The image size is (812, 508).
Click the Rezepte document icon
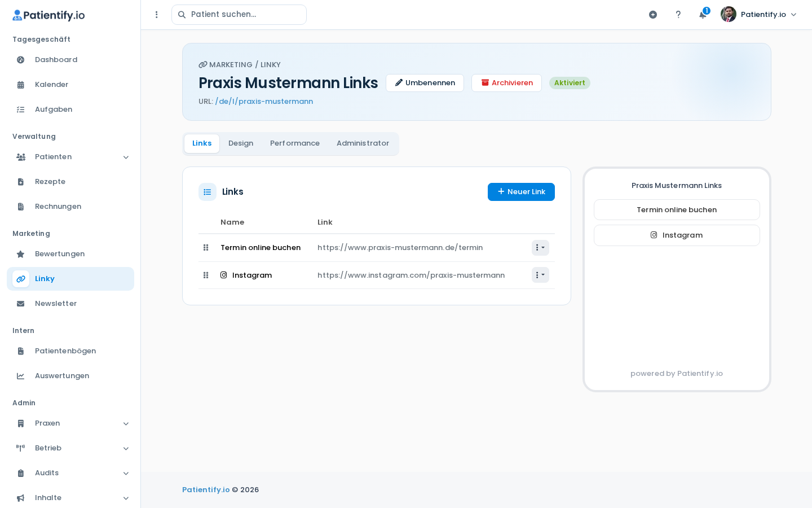[21, 182]
